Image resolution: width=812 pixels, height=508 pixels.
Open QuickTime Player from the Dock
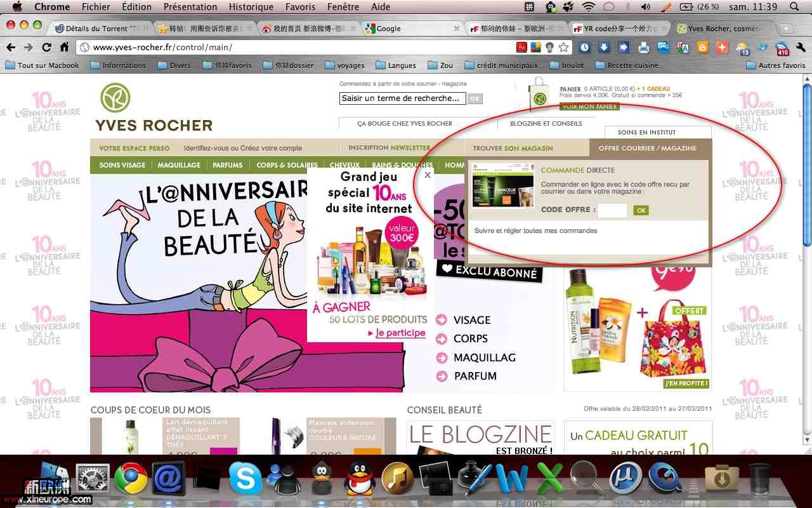coord(664,479)
